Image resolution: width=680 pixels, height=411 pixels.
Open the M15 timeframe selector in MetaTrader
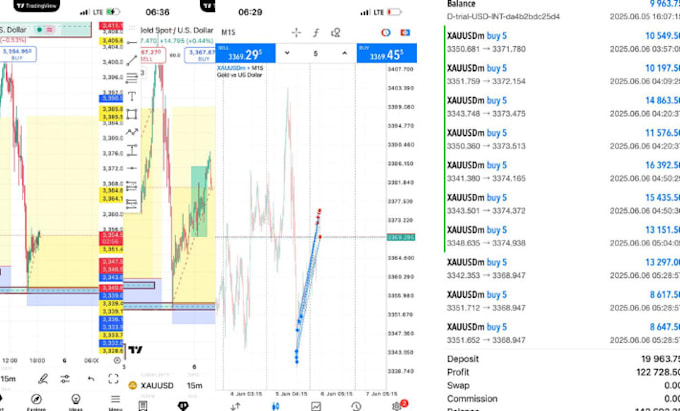[x=228, y=33]
